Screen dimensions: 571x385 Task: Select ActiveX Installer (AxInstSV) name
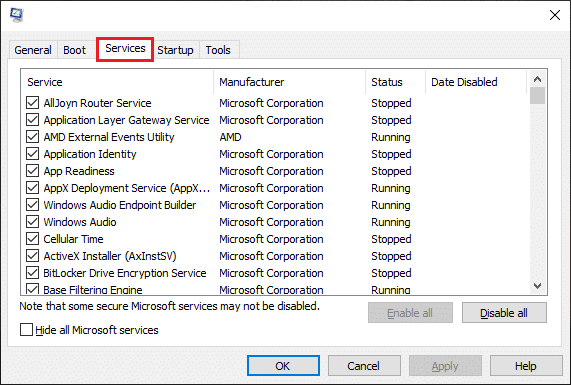pos(110,256)
